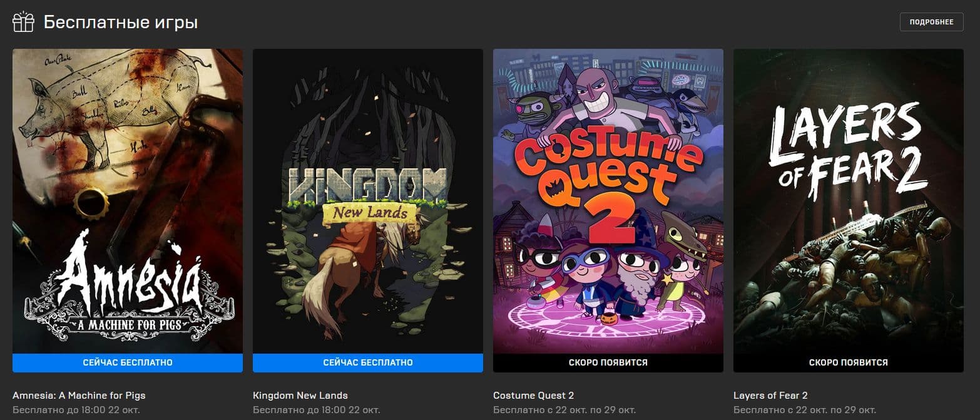Click Costume Quest 2's 'с 22 окт. по 29 окт.' text
Screen dimensions: 980x420
click(565, 411)
